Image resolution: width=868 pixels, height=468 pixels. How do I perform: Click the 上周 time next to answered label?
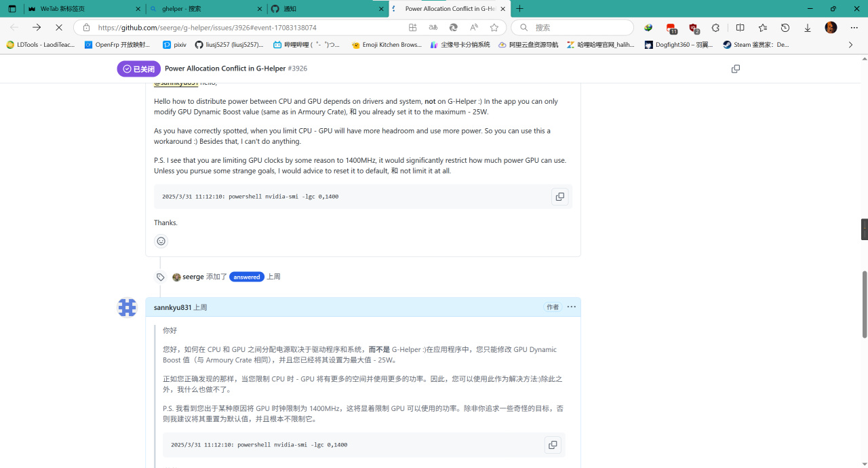pyautogui.click(x=273, y=277)
